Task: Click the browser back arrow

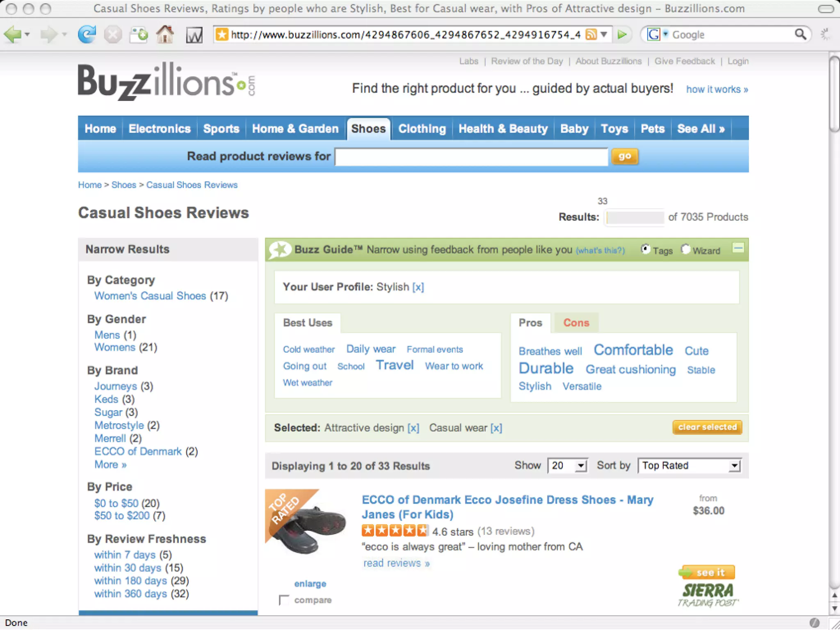Action: click(x=12, y=34)
